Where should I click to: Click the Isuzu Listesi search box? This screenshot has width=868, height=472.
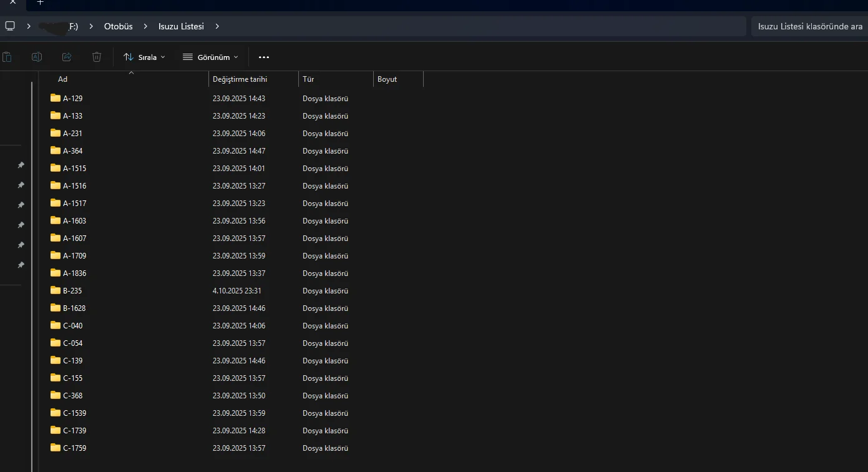coord(809,26)
